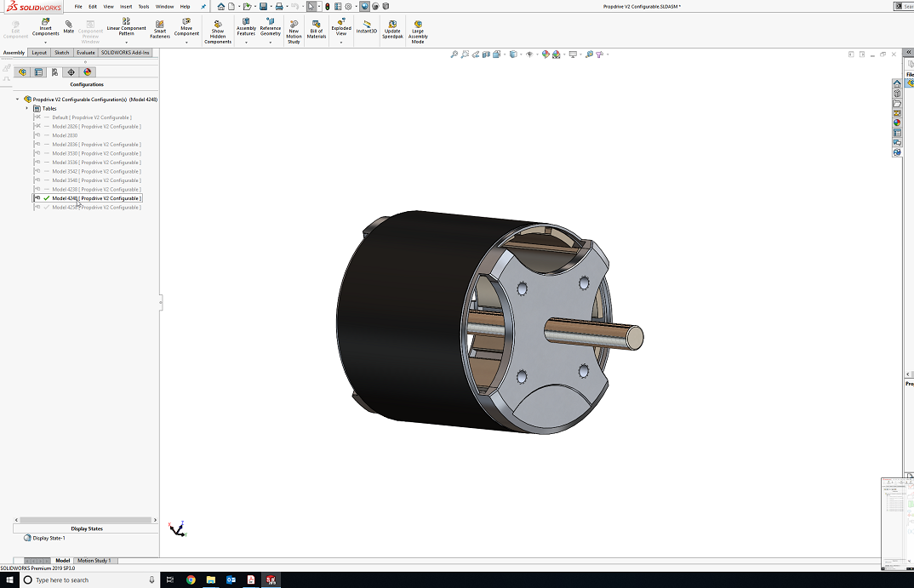Screen dimensions: 914x588
Task: Open the Windows Start menu
Action: point(9,579)
